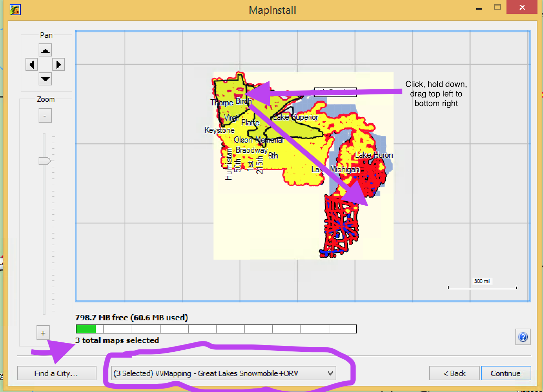543x392 pixels.
Task: Maximize the MapInstall window
Action: point(497,7)
